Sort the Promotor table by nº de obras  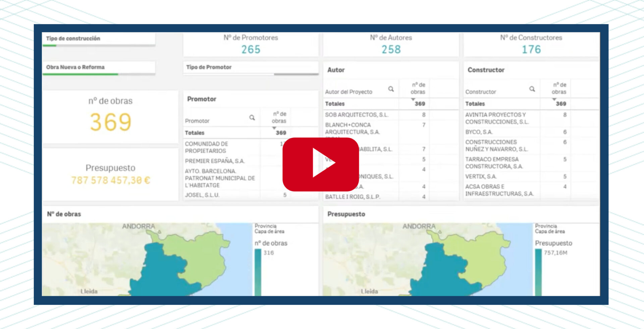coord(279,117)
